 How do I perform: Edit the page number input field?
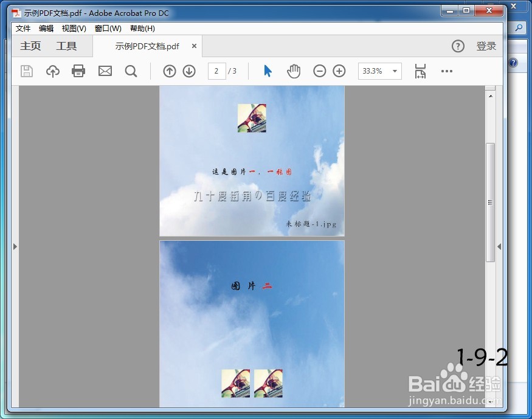point(217,71)
